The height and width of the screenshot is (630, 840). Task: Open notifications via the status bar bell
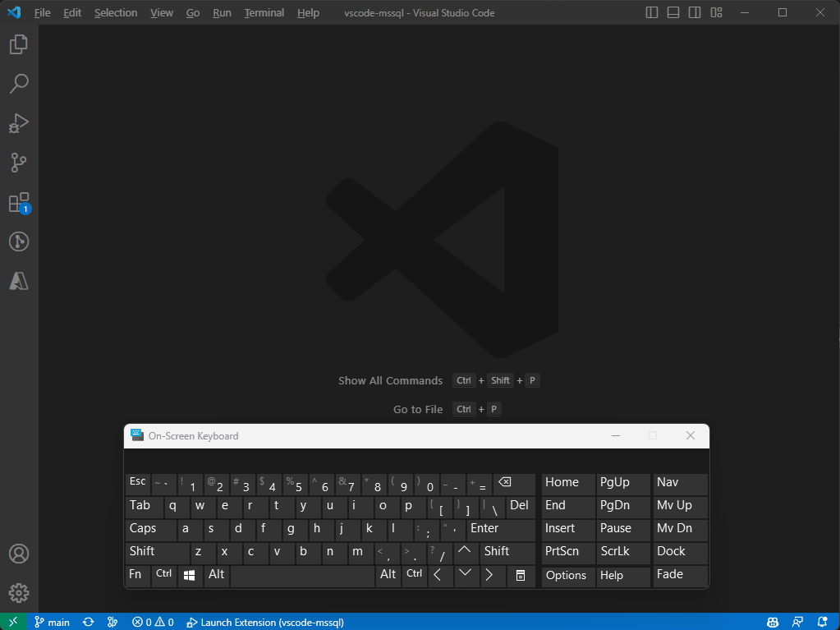[823, 622]
